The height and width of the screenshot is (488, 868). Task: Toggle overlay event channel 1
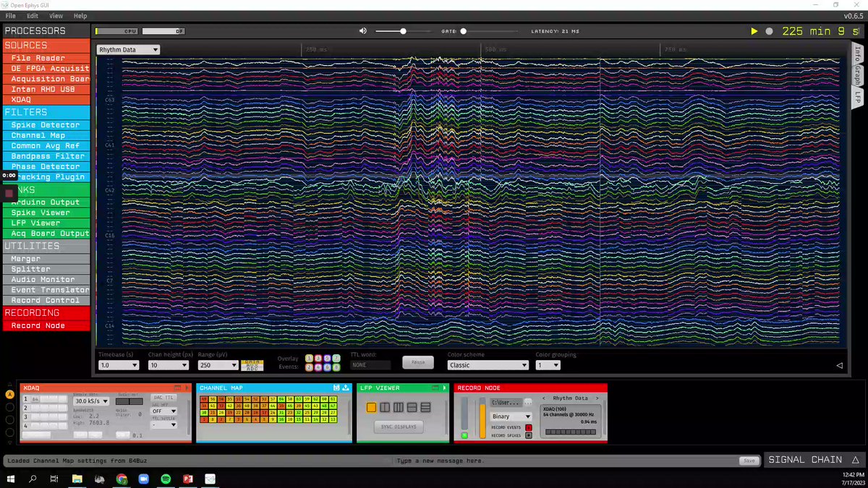[309, 359]
